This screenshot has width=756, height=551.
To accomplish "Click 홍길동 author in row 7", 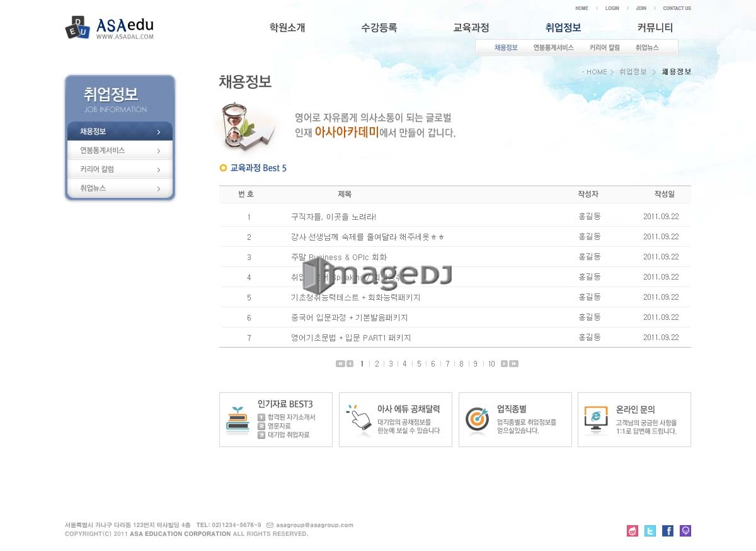I will (x=589, y=338).
